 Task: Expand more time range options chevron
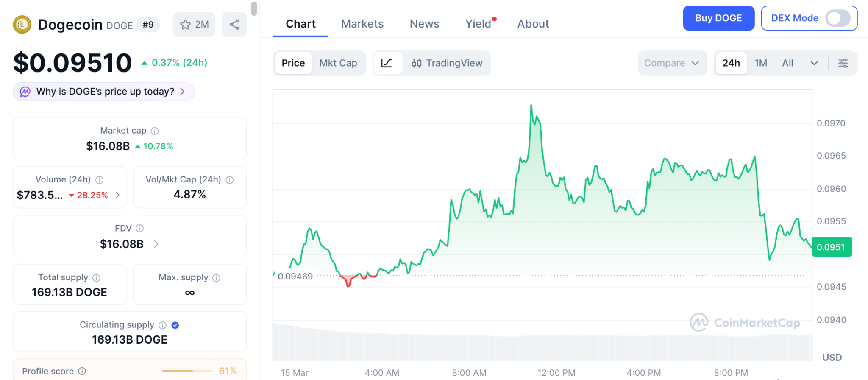814,63
